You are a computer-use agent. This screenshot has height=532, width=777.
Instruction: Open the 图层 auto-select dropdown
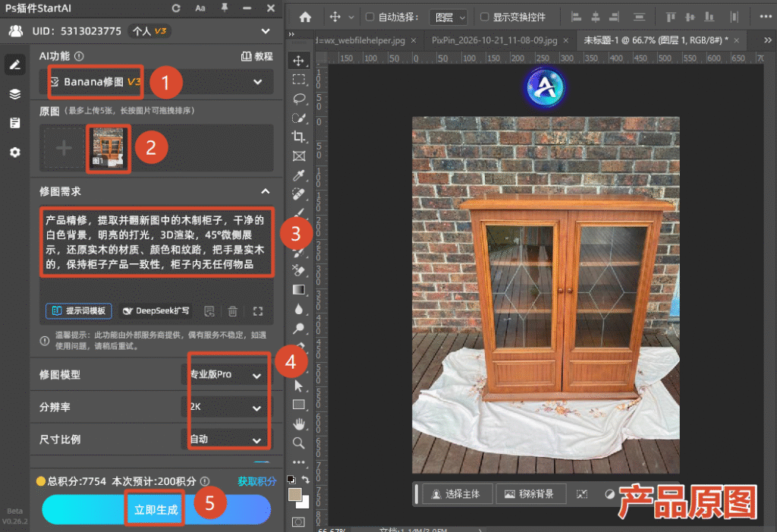(x=448, y=17)
